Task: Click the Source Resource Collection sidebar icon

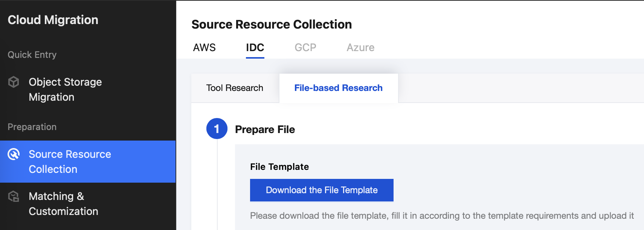Action: tap(14, 154)
